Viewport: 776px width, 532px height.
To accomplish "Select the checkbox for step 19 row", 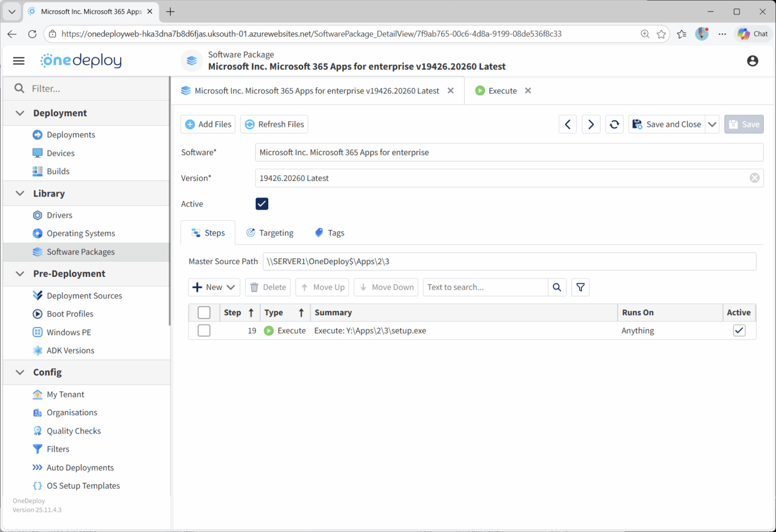I will 204,330.
